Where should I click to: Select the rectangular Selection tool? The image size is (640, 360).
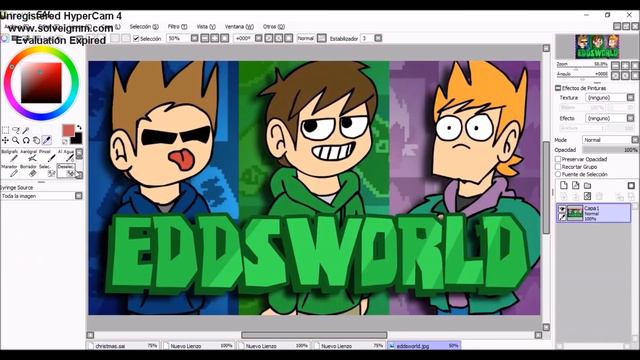point(5,131)
